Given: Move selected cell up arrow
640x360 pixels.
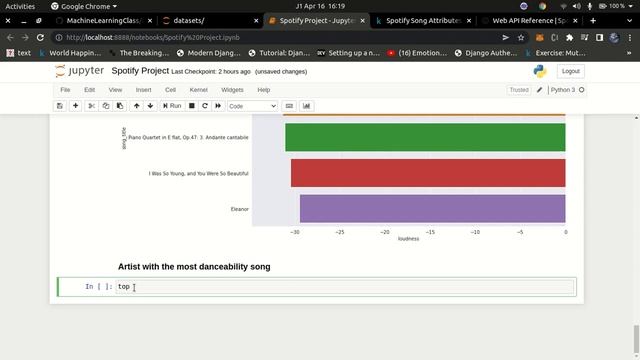Looking at the screenshot, I should (136, 106).
